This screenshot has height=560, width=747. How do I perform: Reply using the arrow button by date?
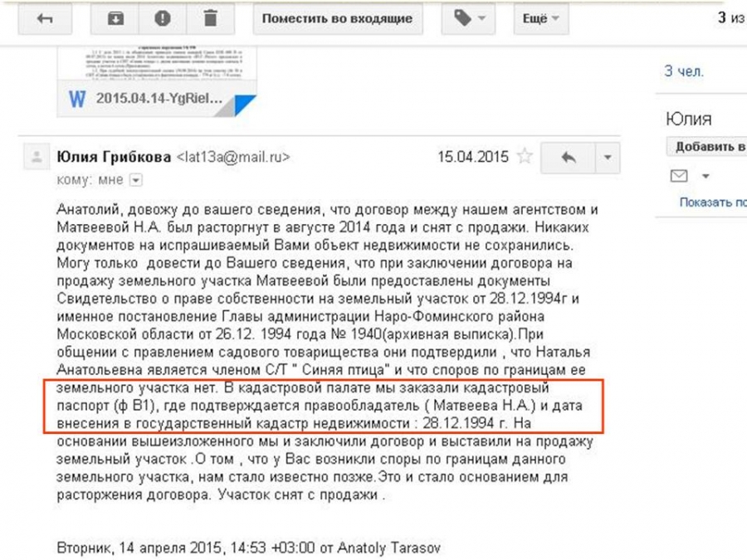click(569, 158)
